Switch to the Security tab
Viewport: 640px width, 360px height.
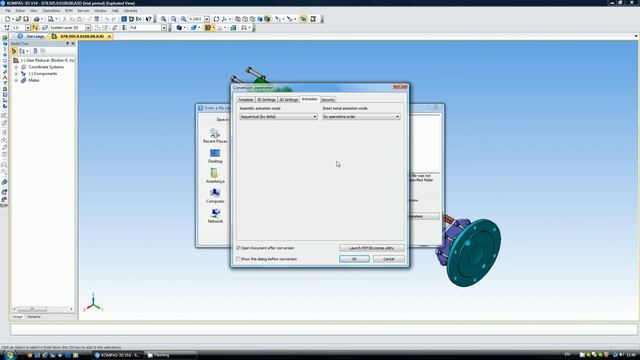tap(328, 100)
